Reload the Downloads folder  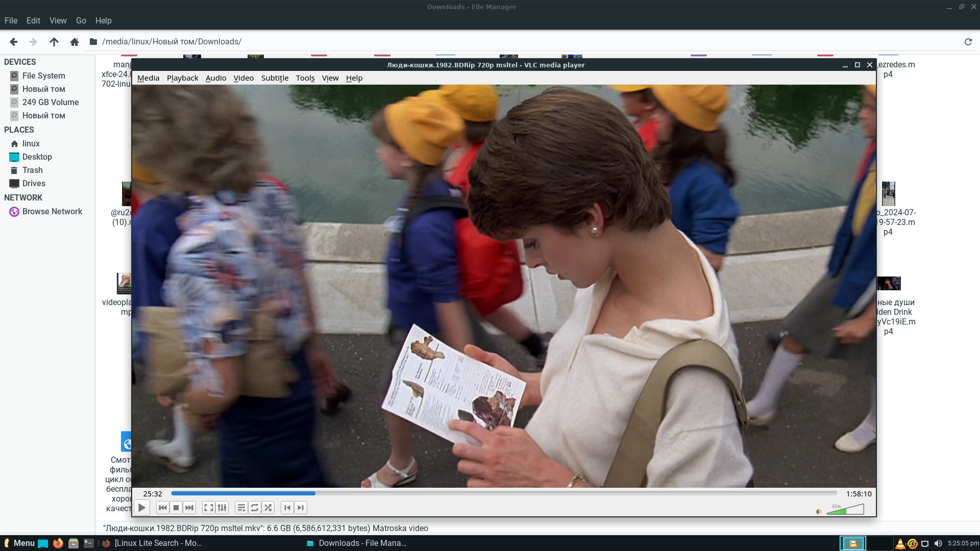tap(968, 42)
